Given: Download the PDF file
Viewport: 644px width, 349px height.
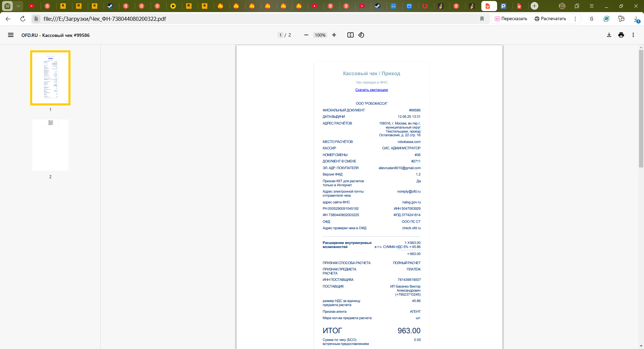Looking at the screenshot, I should coord(609,35).
